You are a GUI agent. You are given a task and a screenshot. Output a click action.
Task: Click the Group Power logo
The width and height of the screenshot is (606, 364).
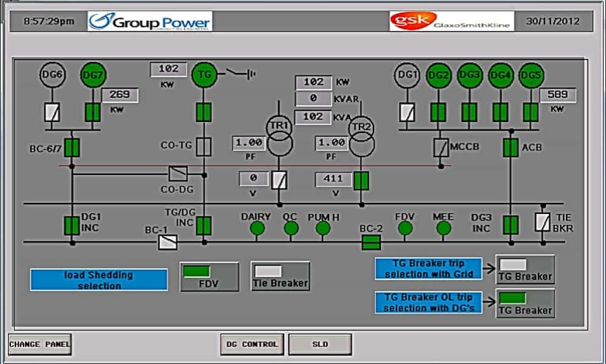coord(150,21)
